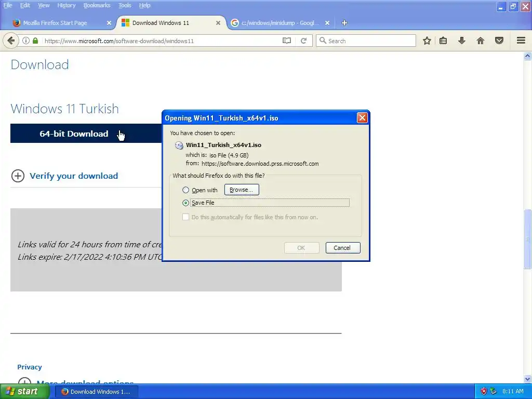Image resolution: width=532 pixels, height=399 pixels.
Task: Check Do this automatically for files like this
Action: 185,217
